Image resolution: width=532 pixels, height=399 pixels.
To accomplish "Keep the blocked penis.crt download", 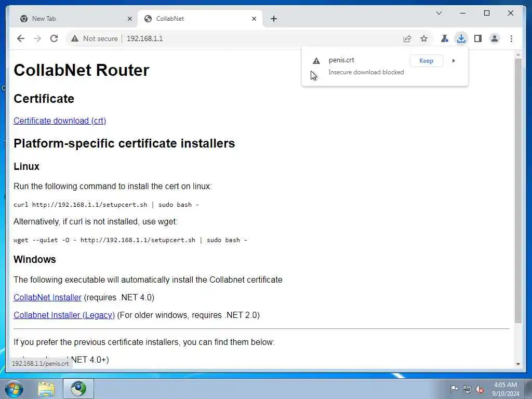I will click(x=426, y=61).
